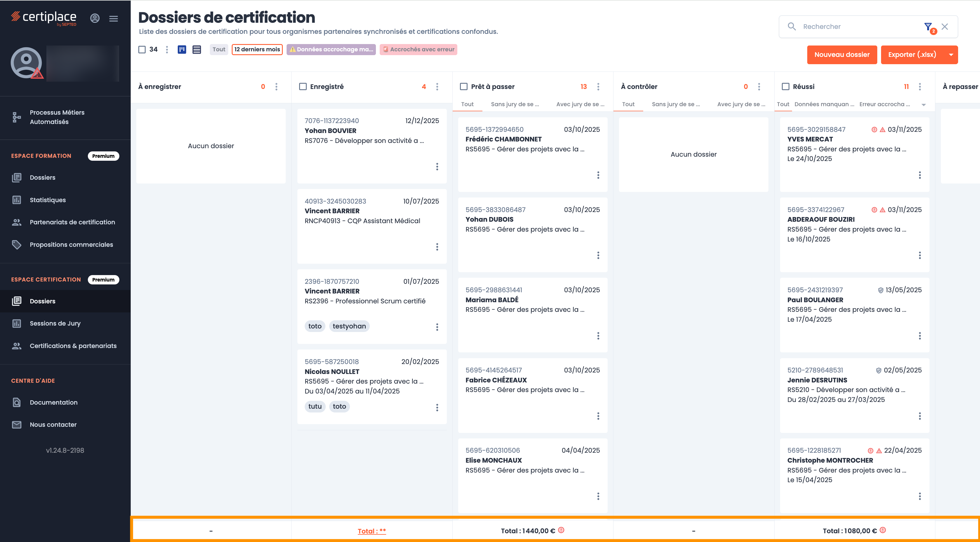Viewport: 980px width, 542px height.
Task: Open Processus Métiers Automatisés in sidebar
Action: pyautogui.click(x=57, y=117)
